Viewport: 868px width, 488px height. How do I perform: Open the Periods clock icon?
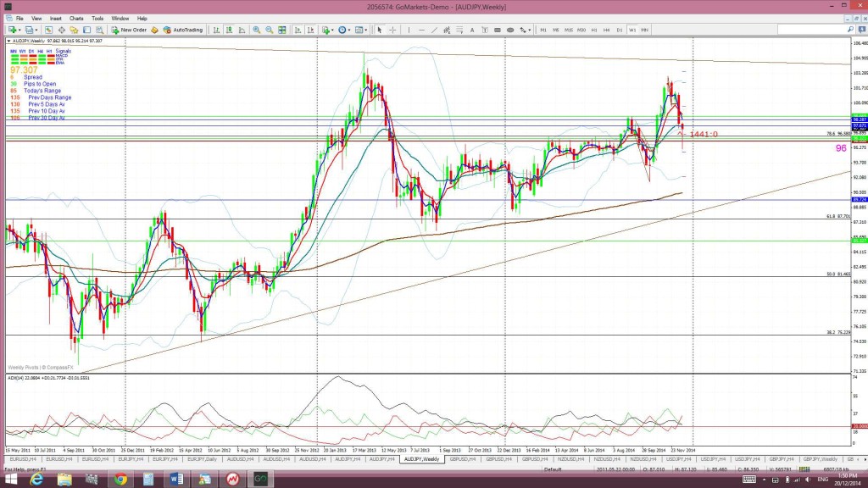[342, 30]
